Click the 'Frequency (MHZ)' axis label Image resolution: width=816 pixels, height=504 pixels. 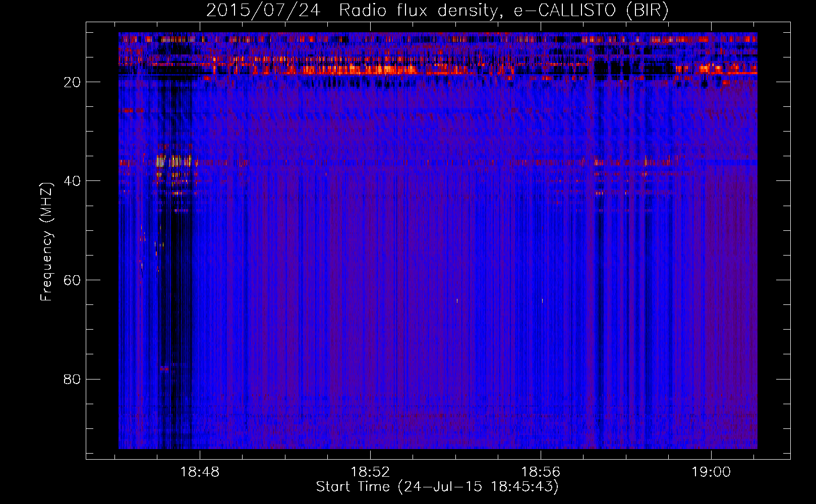[x=46, y=242]
